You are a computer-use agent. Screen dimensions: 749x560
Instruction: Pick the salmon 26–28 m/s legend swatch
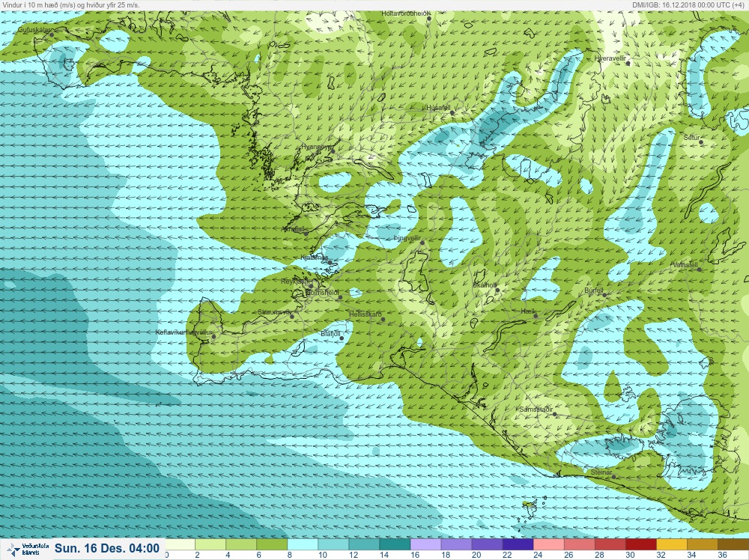(580, 544)
